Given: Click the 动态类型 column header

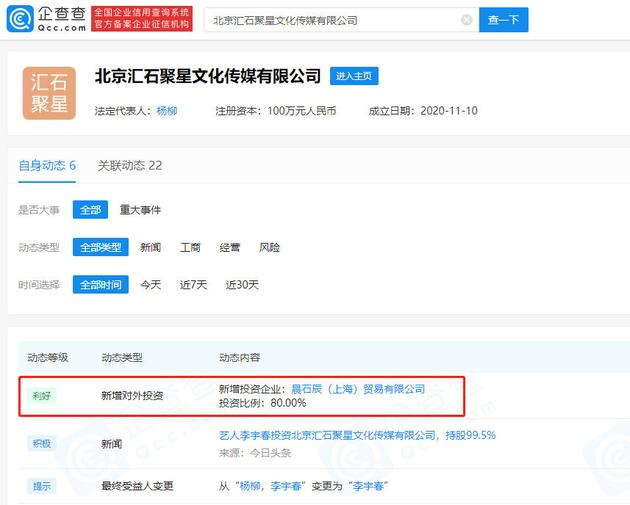Looking at the screenshot, I should coord(122,357).
